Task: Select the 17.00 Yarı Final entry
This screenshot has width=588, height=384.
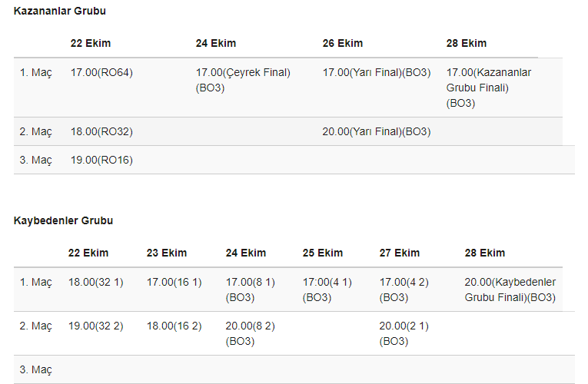Action: coord(376,73)
